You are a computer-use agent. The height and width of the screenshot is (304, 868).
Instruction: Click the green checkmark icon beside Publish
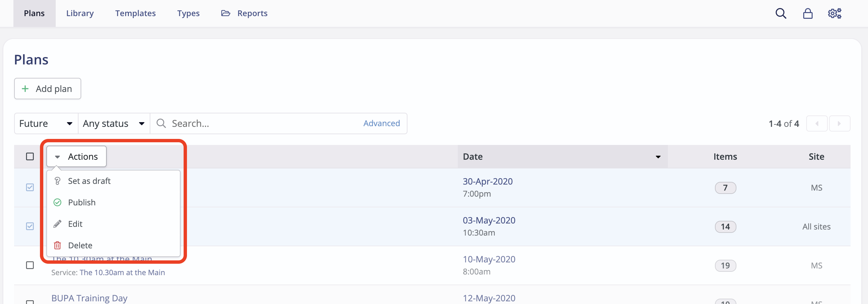click(57, 202)
